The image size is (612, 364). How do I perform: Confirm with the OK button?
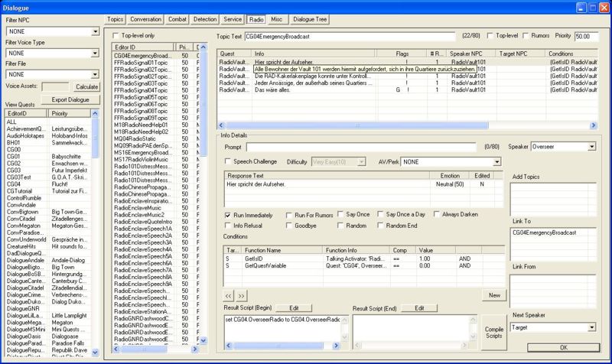click(x=564, y=347)
